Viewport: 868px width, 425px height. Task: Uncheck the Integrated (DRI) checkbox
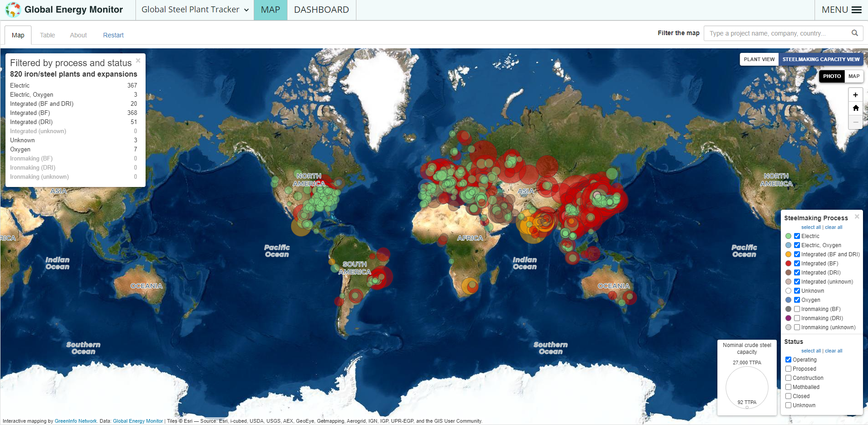point(797,273)
